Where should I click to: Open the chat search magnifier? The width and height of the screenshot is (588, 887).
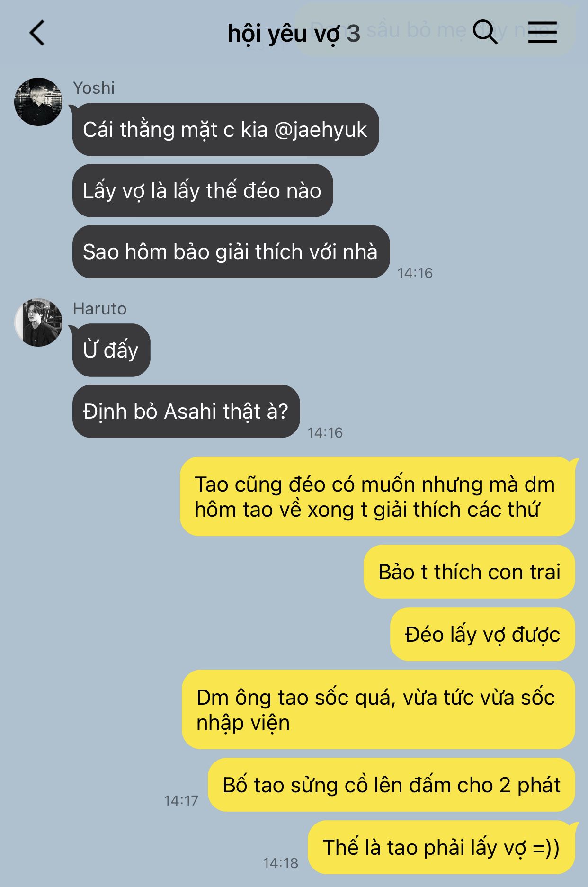485,32
